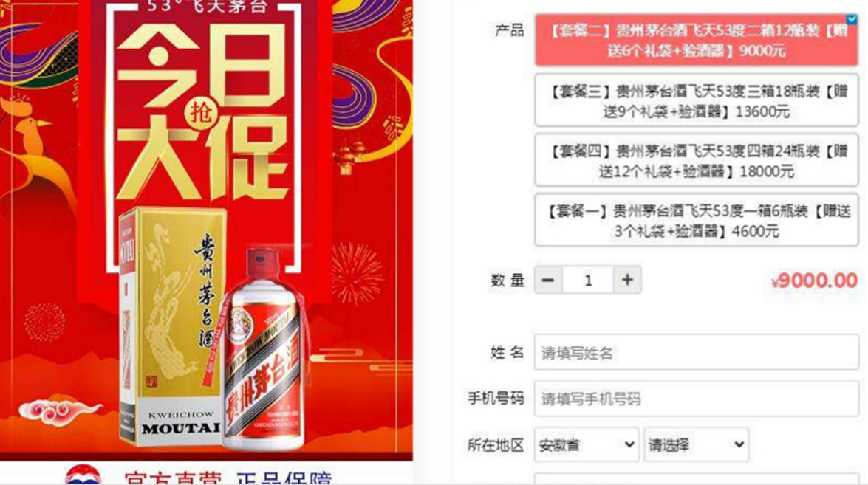Select 套餐三 three-box 18 bottles 13600元 option
This screenshot has width=868, height=485.
pos(697,100)
